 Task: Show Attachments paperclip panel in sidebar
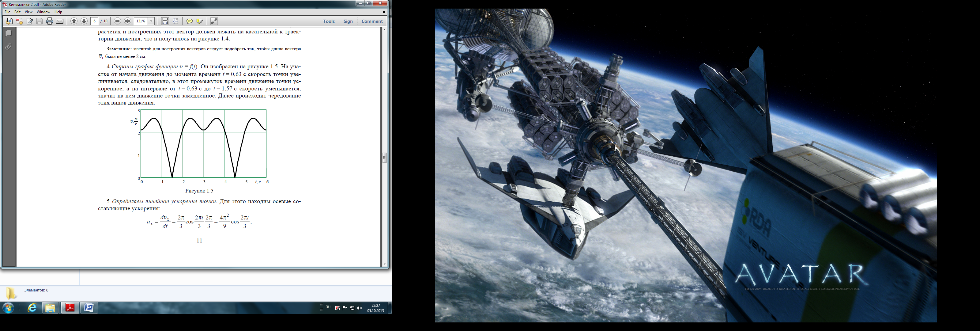pos(8,47)
